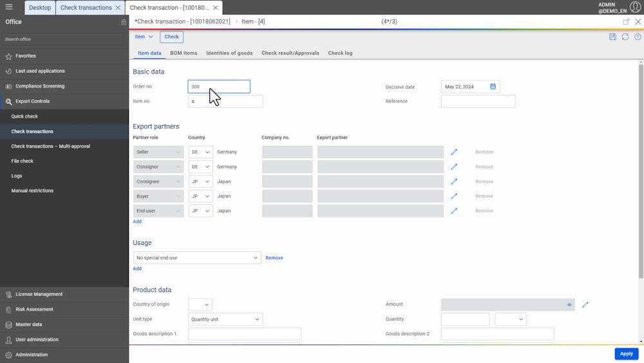
Task: Toggle the Amount field eye visibility
Action: 569,304
